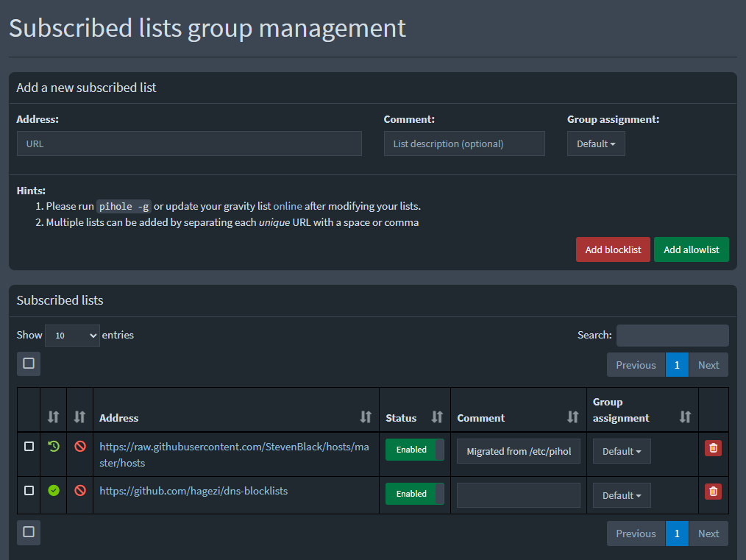Select all rows using the bottom checkbox button
This screenshot has height=560, width=746.
(29, 532)
